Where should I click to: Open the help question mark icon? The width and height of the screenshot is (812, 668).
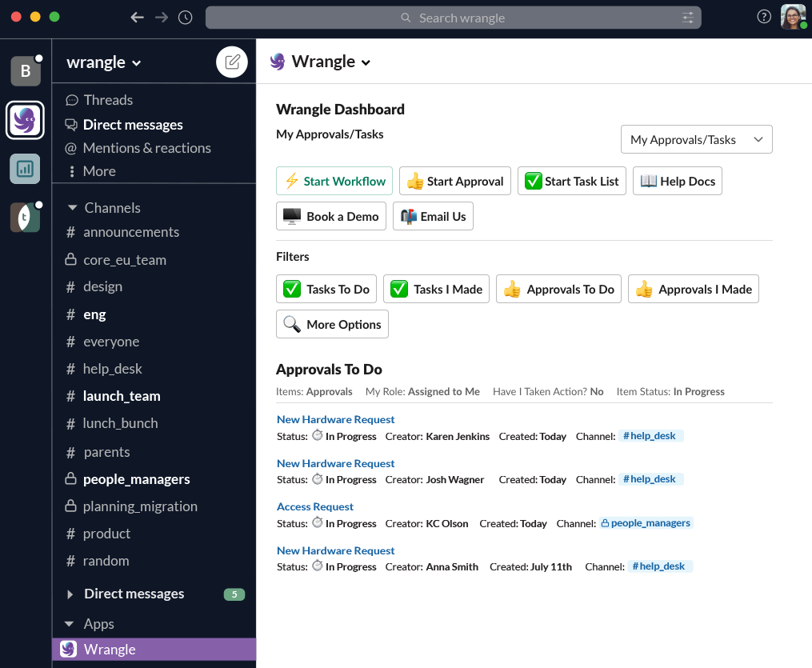[764, 17]
